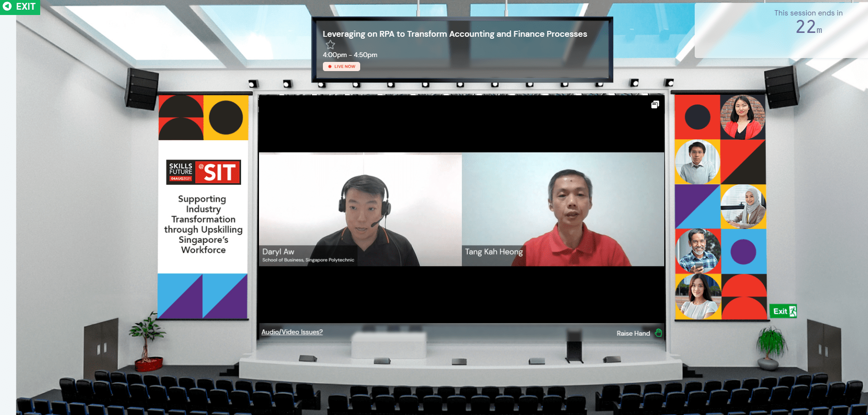Click the red LIVE NOW badge
The width and height of the screenshot is (868, 415).
pyautogui.click(x=341, y=67)
